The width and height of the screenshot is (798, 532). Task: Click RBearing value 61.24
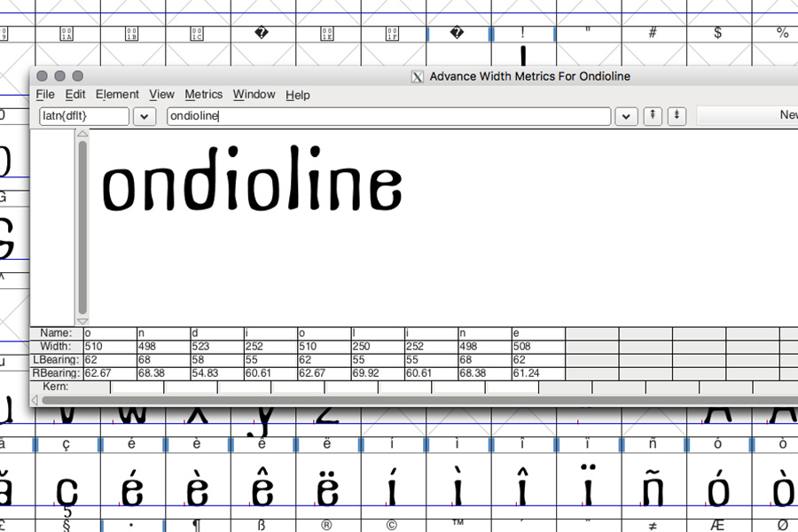538,373
